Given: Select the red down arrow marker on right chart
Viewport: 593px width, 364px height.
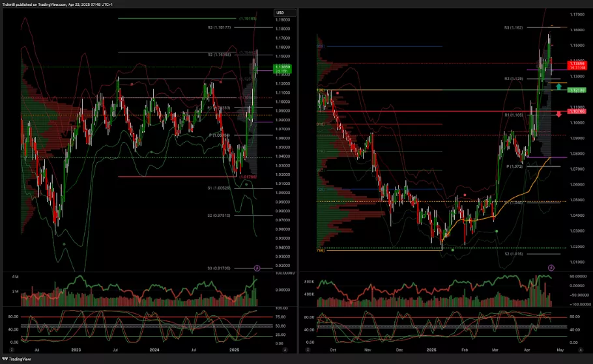Looking at the screenshot, I should 558,114.
